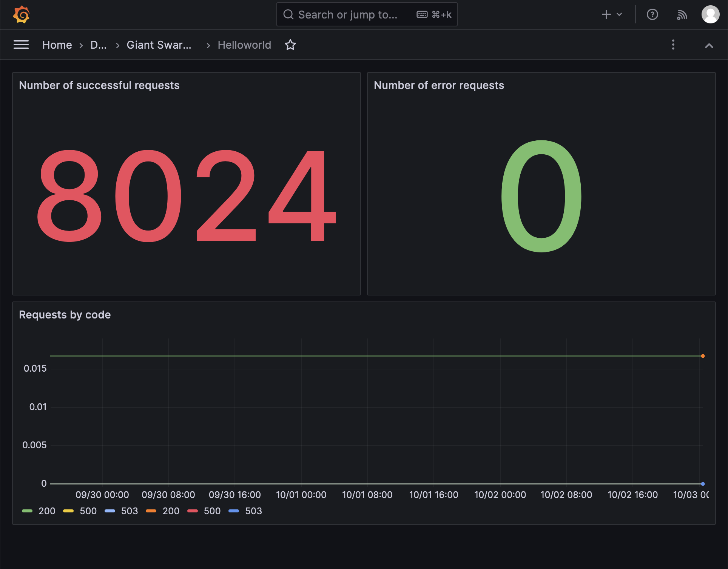The height and width of the screenshot is (569, 728).
Task: Expand the Add dropdown arrow
Action: 619,14
